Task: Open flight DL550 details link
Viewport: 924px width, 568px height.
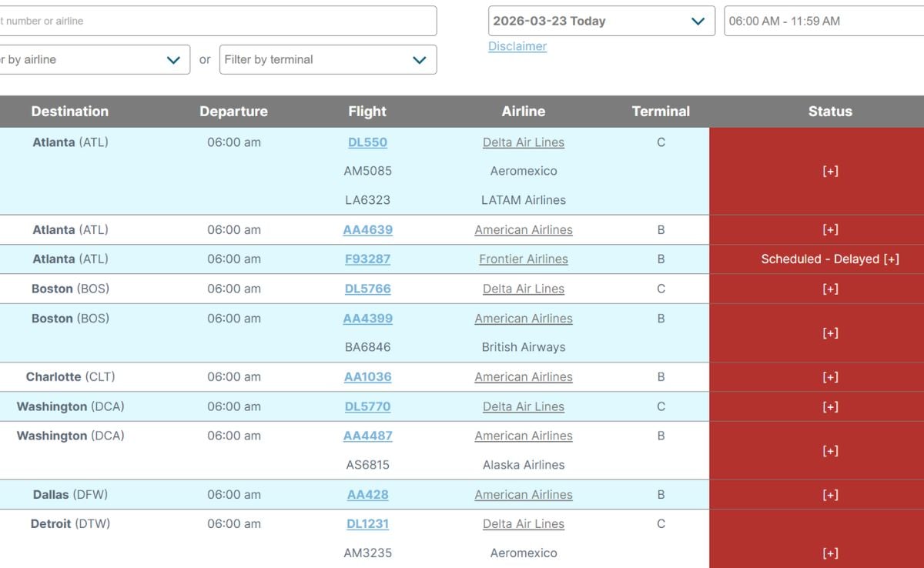Action: tap(367, 142)
